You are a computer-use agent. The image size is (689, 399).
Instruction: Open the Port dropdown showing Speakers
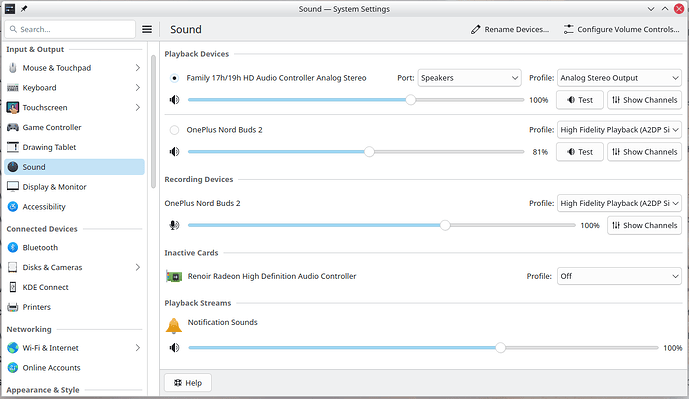[469, 78]
